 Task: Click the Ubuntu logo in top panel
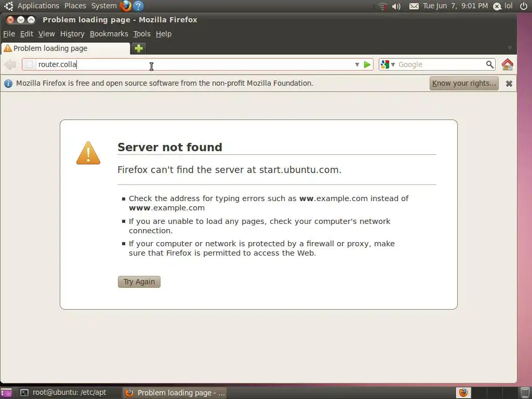(8, 6)
